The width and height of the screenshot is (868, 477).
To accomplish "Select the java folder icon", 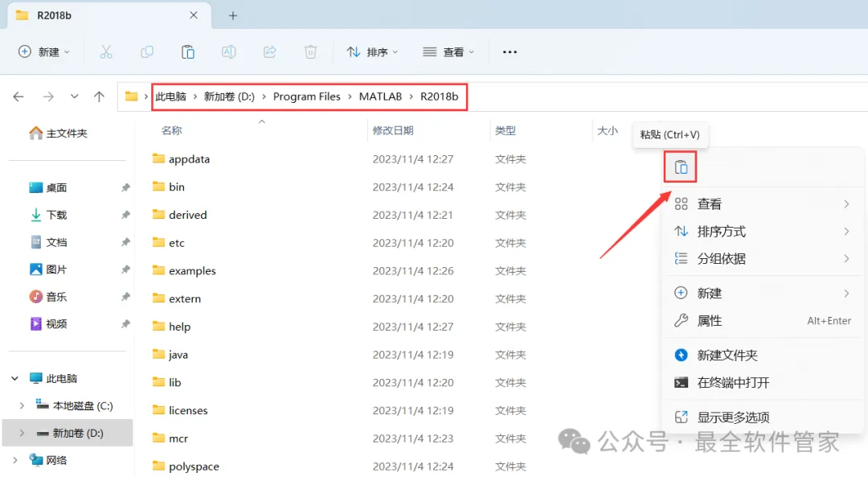I will (159, 353).
